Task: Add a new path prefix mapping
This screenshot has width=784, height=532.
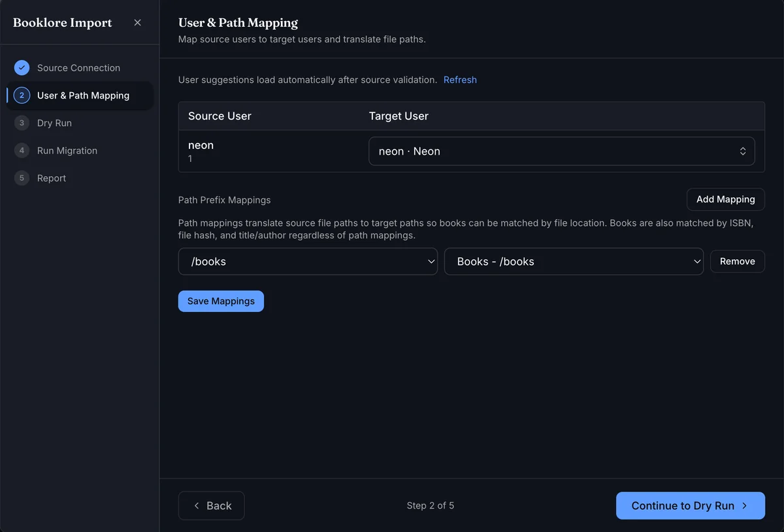Action: point(725,199)
